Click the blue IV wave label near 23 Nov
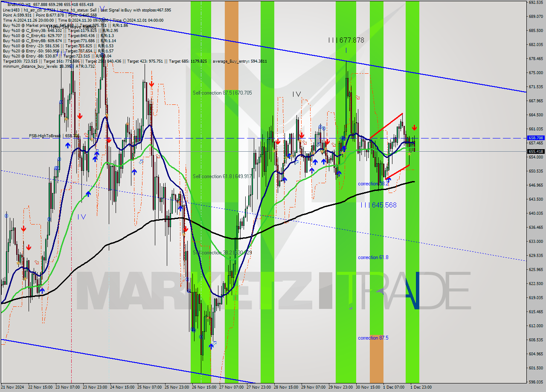The width and height of the screenshot is (546, 392). click(82, 216)
